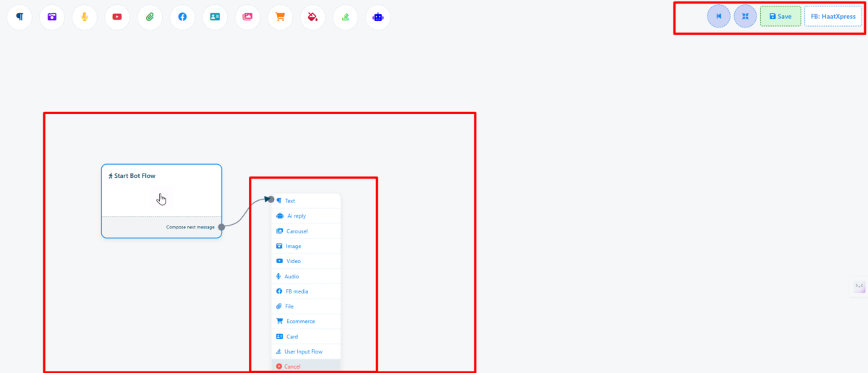Select Image in the popup menu
The image size is (868, 373).
pyautogui.click(x=305, y=246)
